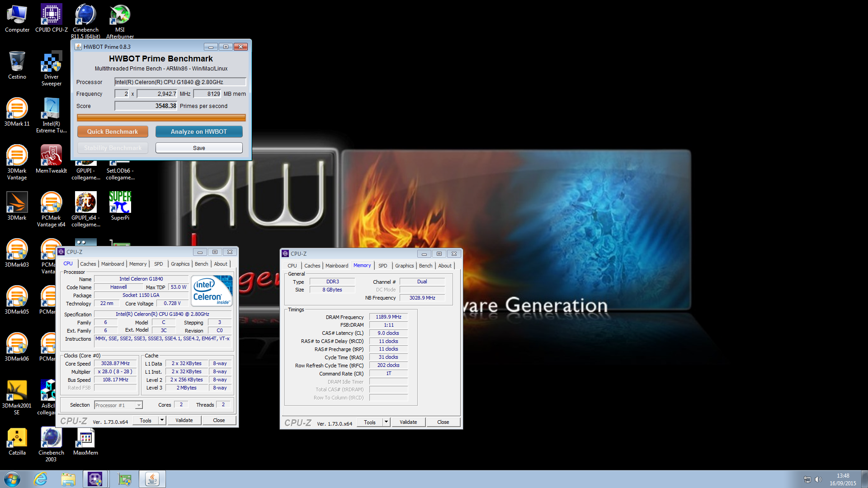Click Validate in left CPU-Z window
The height and width of the screenshot is (488, 868).
click(x=184, y=420)
